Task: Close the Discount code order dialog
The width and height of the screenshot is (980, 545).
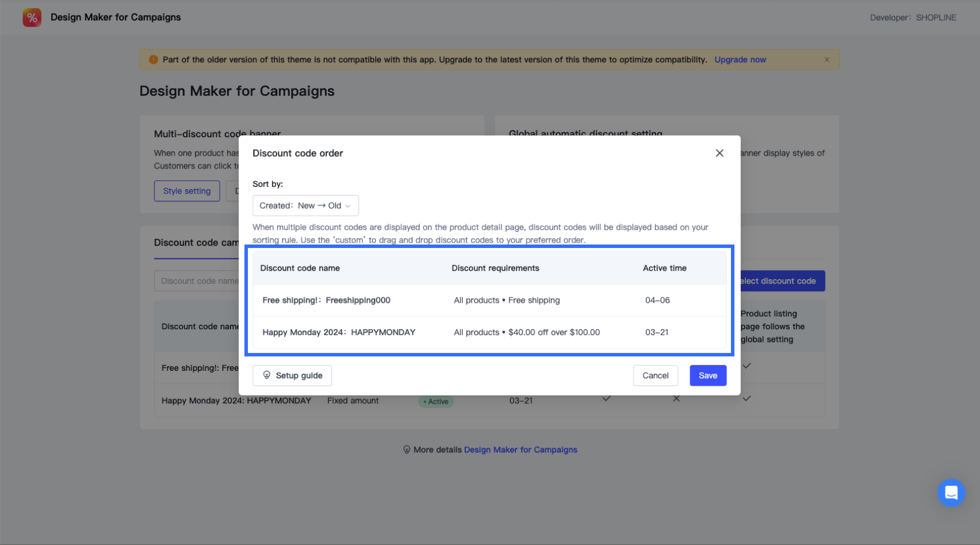Action: click(x=719, y=153)
